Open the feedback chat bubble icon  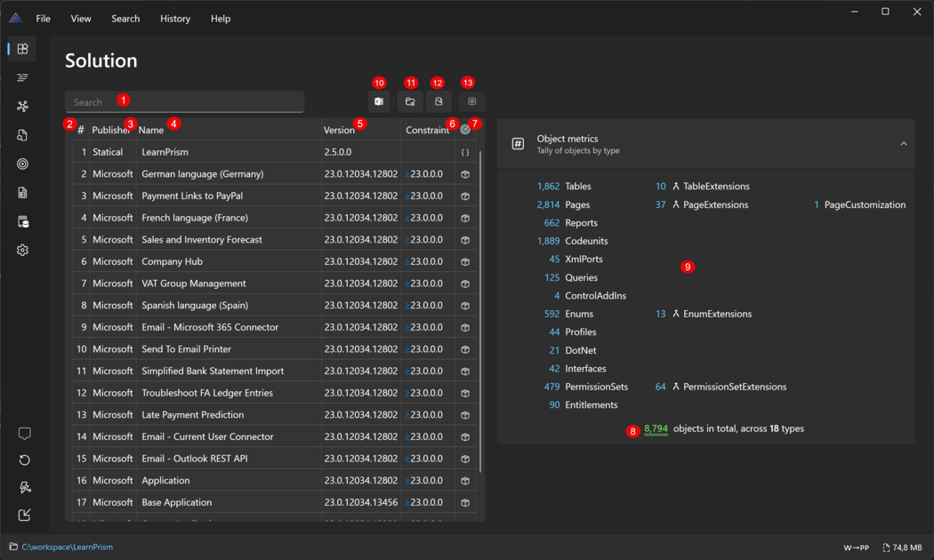[24, 434]
